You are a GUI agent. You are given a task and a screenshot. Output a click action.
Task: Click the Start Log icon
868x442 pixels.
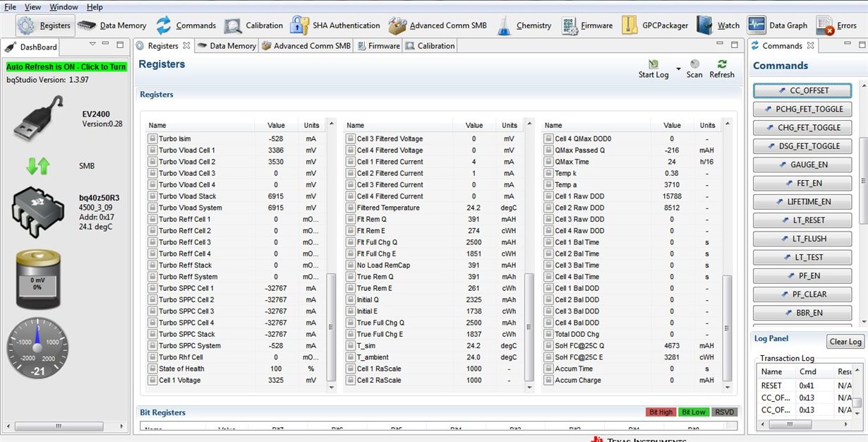[653, 64]
